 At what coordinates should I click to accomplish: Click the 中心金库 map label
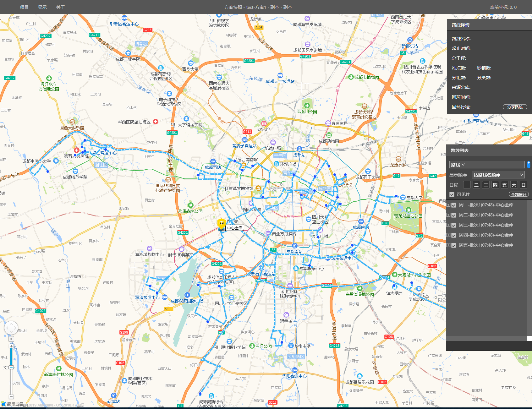tap(235, 228)
